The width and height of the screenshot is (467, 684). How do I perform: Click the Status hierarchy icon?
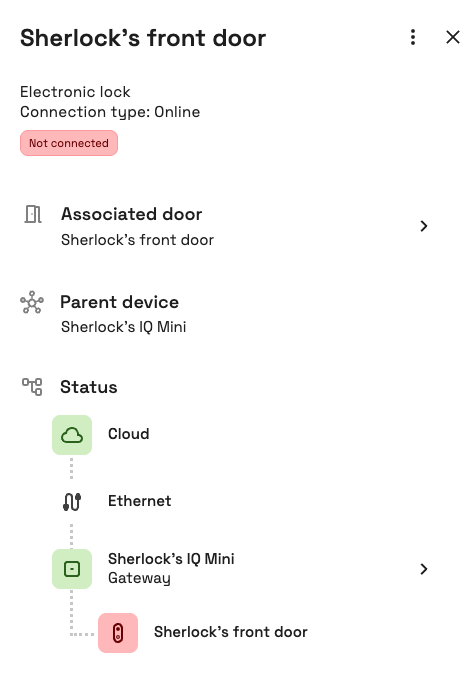[x=32, y=387]
